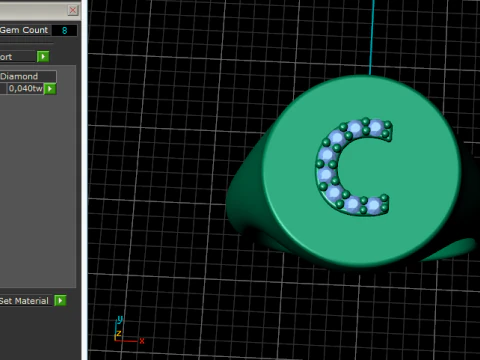The width and height of the screenshot is (480, 360).
Task: Click green arrow beside 0,040tw
Action: [50, 89]
